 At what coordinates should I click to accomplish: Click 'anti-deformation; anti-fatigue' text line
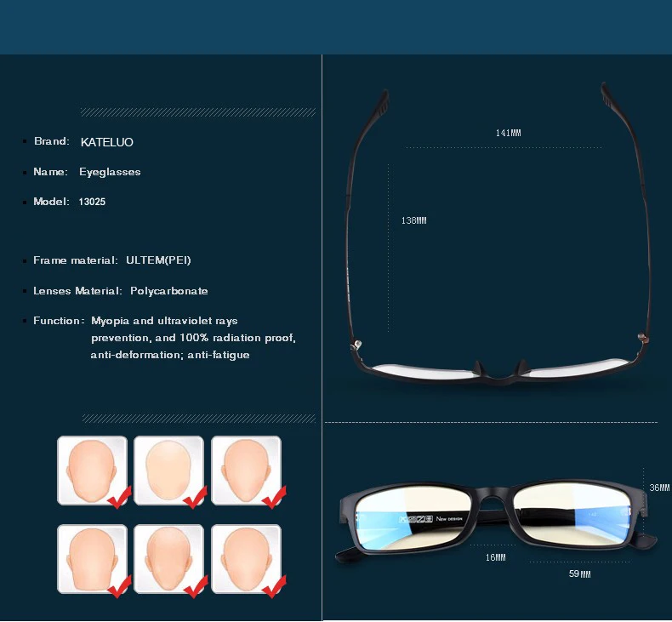[x=170, y=355]
